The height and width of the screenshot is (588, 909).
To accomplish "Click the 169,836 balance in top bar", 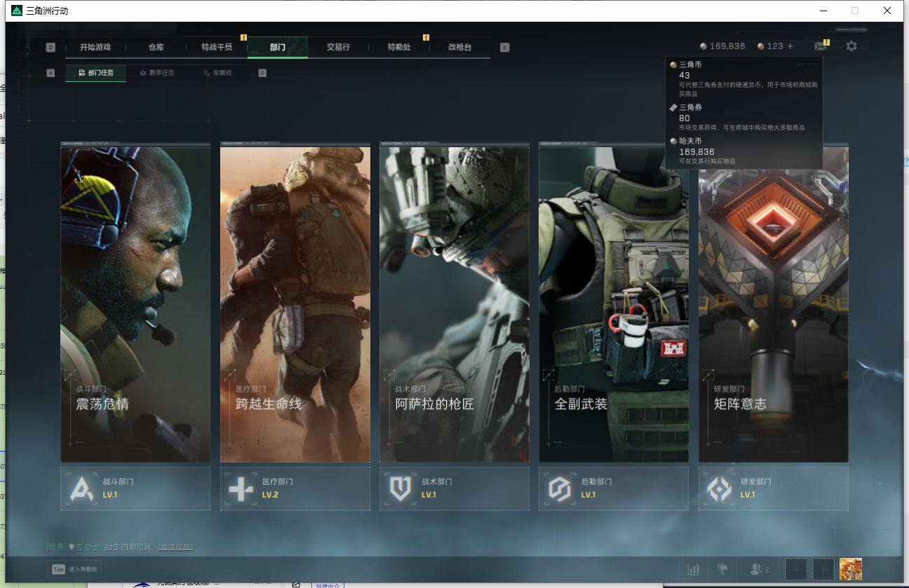I will tap(727, 46).
